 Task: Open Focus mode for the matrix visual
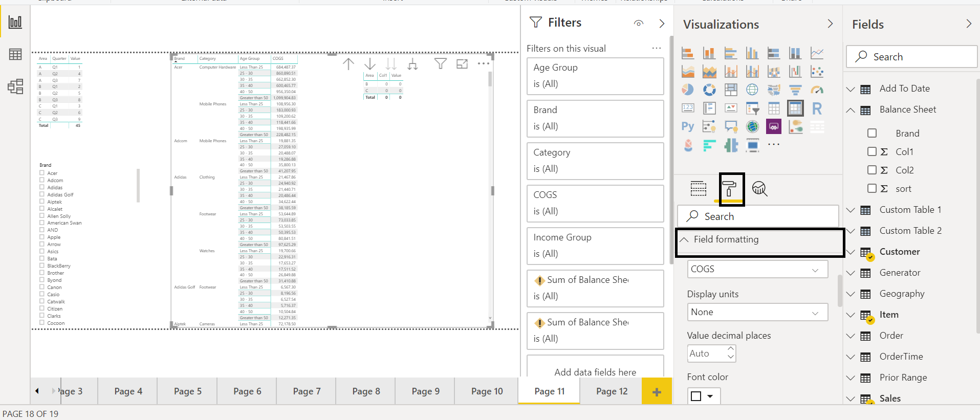click(462, 64)
